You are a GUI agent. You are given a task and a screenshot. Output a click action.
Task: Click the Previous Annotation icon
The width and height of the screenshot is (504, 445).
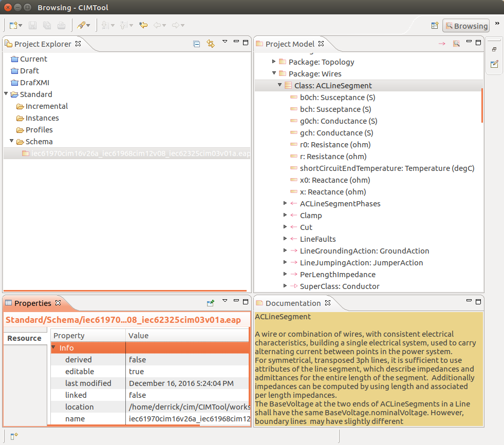(123, 25)
